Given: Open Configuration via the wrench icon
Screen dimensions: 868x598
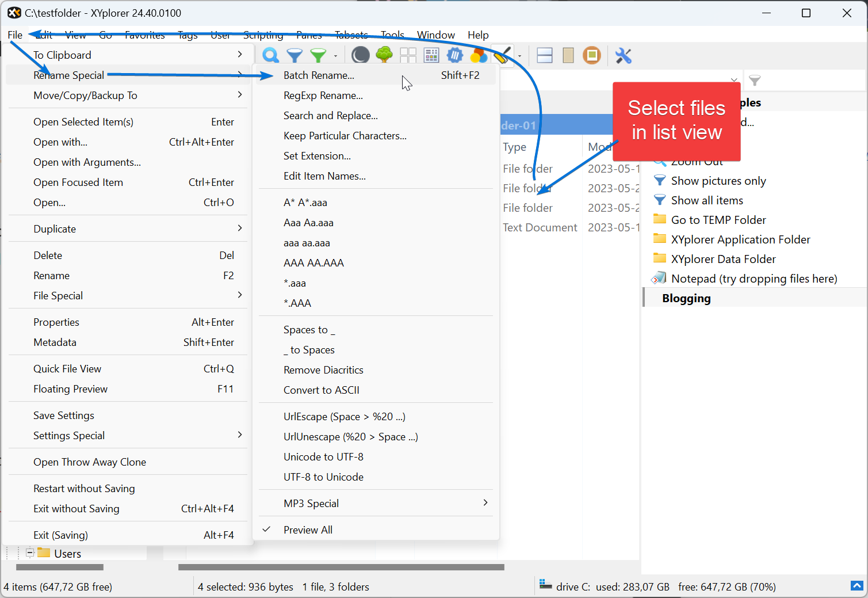Looking at the screenshot, I should [624, 55].
